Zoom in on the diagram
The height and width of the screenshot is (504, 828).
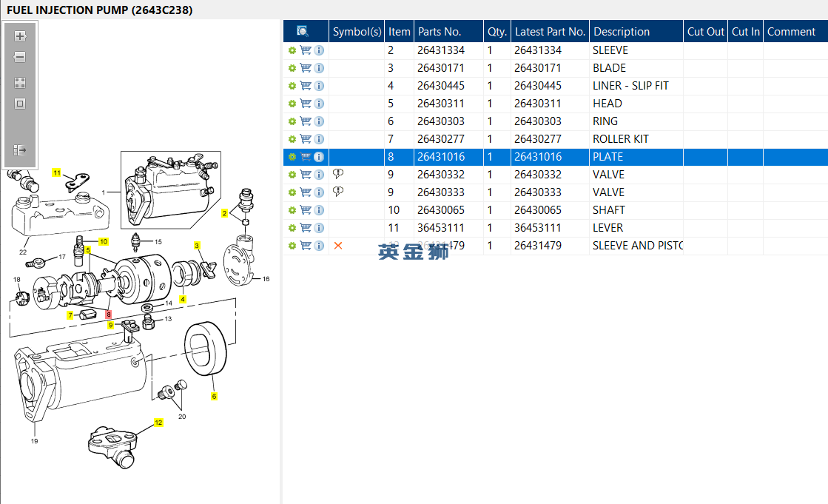click(x=20, y=36)
